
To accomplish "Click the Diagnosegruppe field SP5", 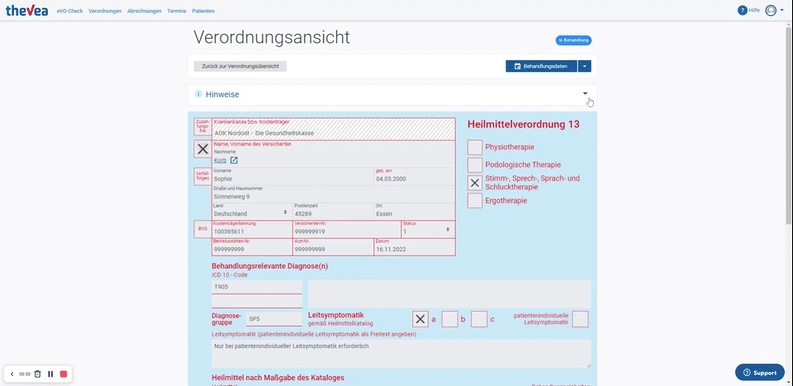I will [274, 319].
